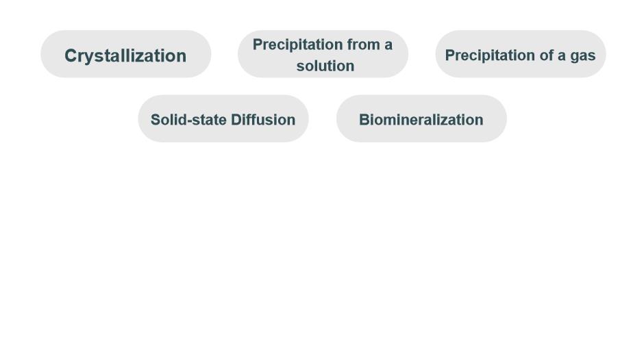Click 'Precipitation of a gas' option
644x360 pixels.
(x=520, y=54)
